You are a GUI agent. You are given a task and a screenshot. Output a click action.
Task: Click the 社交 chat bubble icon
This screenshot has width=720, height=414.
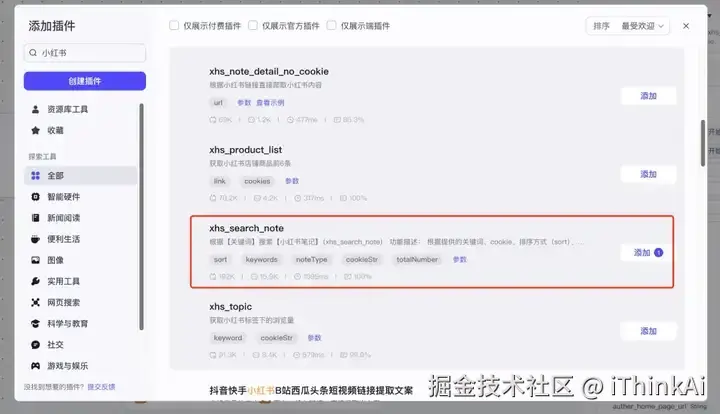35,344
